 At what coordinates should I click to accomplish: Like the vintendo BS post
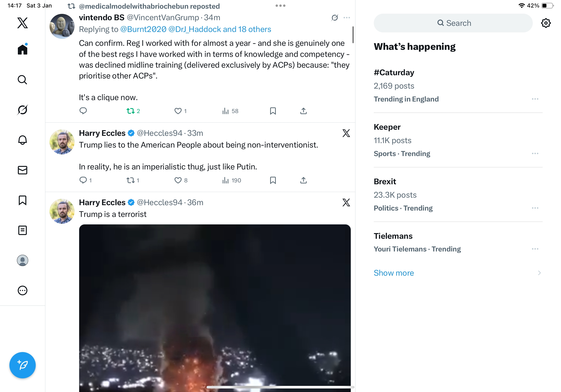178,111
